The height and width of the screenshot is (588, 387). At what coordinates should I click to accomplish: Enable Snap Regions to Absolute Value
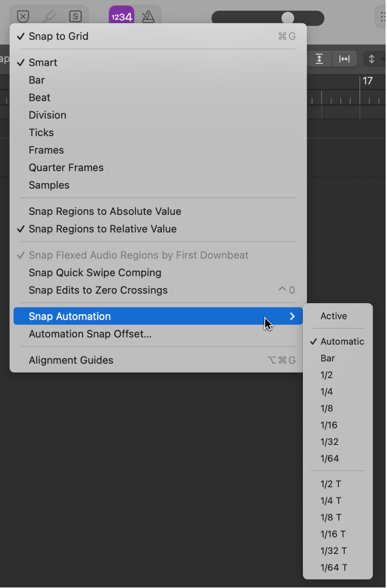point(104,211)
